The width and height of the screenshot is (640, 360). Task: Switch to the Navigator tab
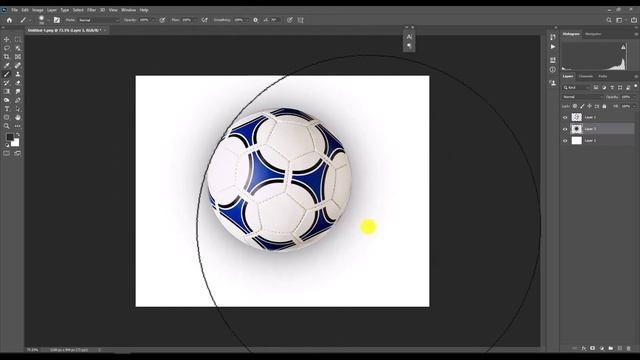click(593, 34)
